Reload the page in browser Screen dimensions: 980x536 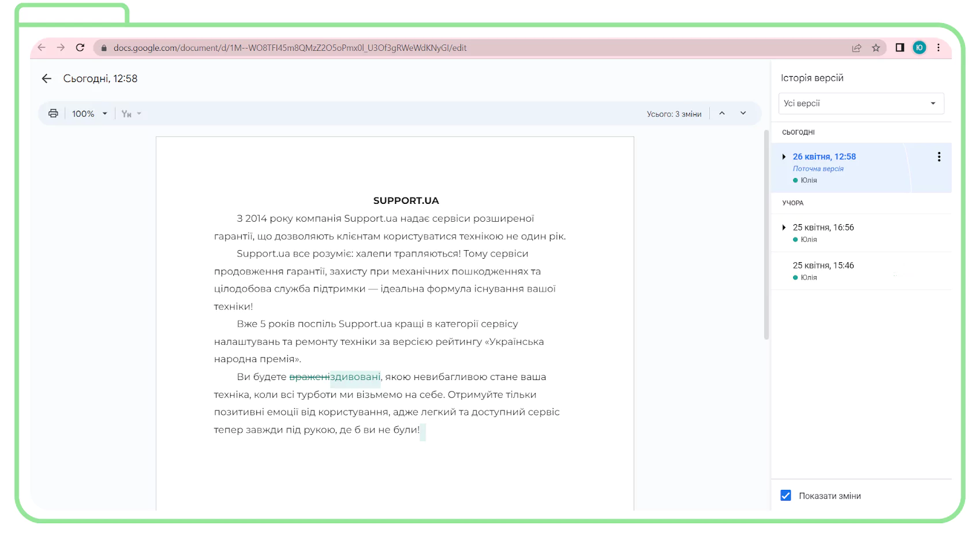(x=80, y=47)
